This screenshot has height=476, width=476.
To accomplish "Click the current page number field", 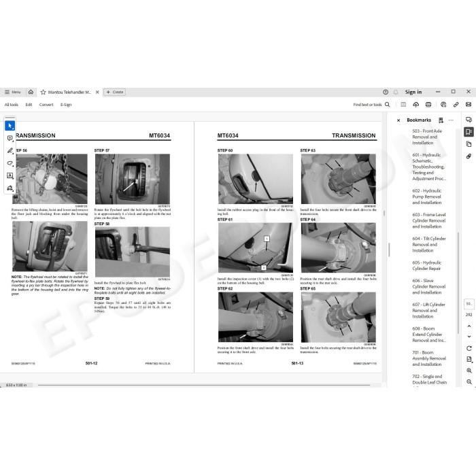I will 469,304.
